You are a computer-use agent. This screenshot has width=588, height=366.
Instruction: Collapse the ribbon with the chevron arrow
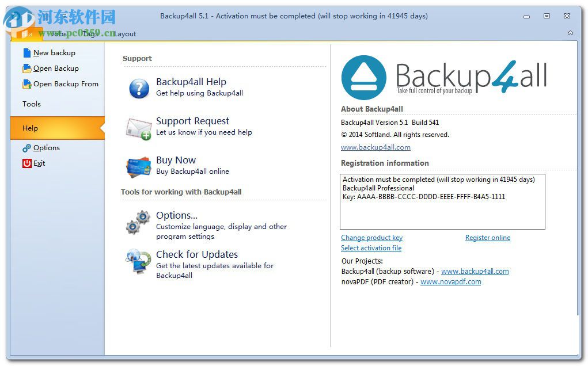point(571,33)
